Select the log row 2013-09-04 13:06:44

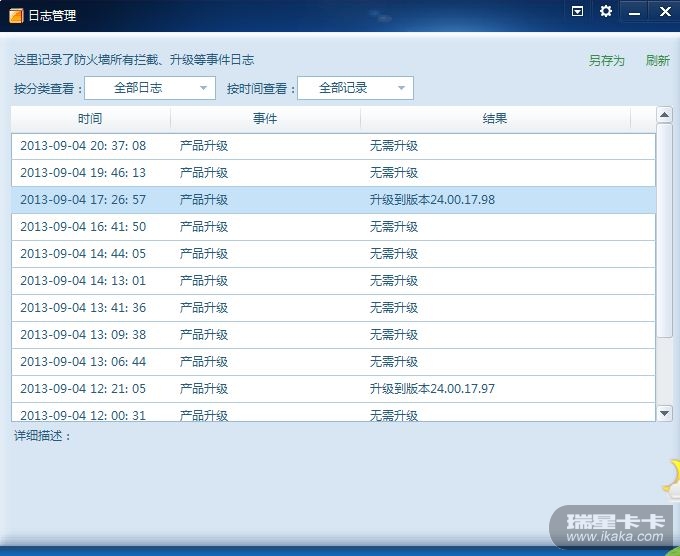tap(333, 362)
